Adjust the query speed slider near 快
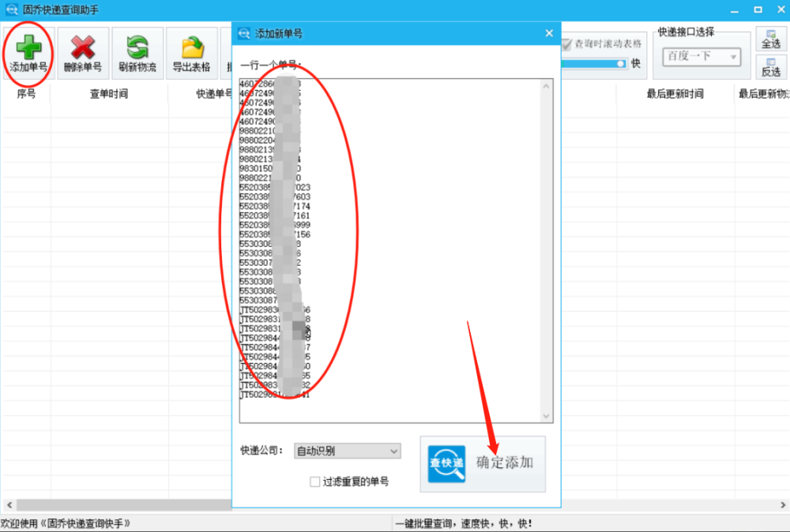This screenshot has width=790, height=532. coord(621,63)
